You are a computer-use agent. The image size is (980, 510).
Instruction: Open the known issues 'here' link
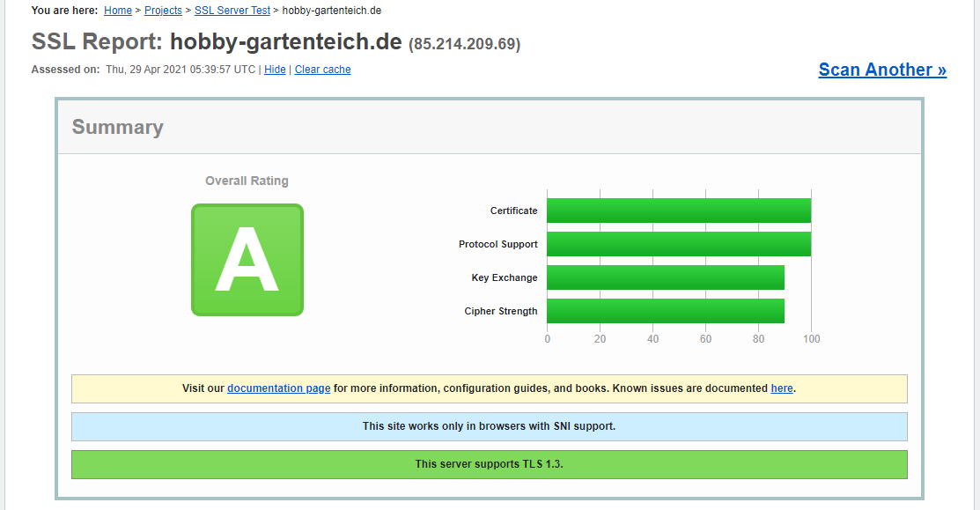tap(782, 388)
